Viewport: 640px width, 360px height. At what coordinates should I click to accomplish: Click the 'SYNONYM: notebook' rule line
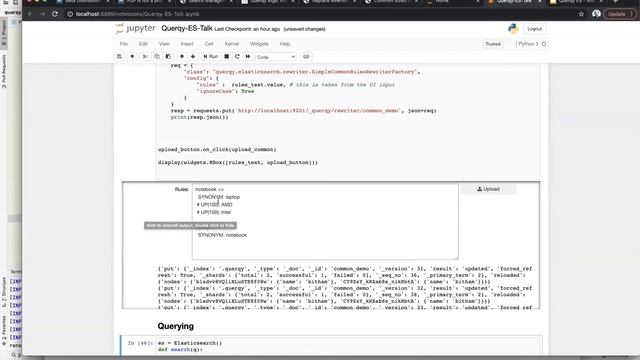(222, 235)
